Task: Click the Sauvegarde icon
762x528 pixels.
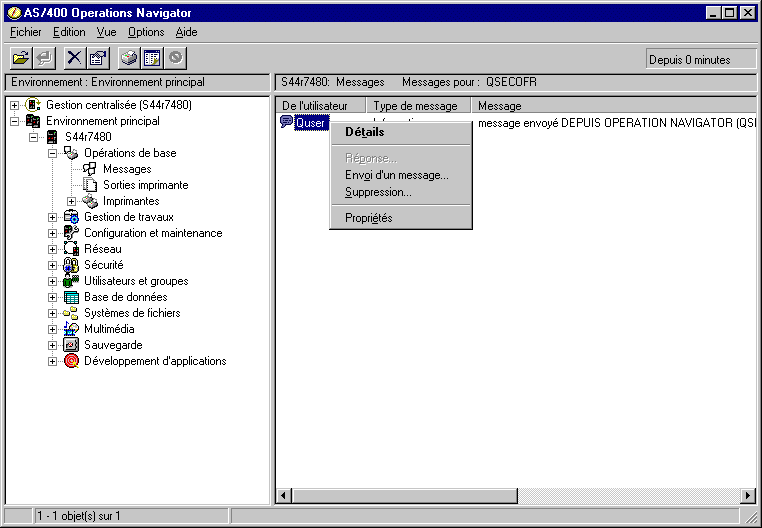Action: pos(71,345)
